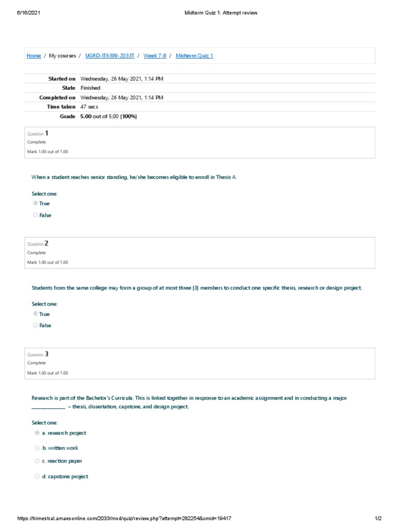Choose True for the group members question

(x=36, y=314)
